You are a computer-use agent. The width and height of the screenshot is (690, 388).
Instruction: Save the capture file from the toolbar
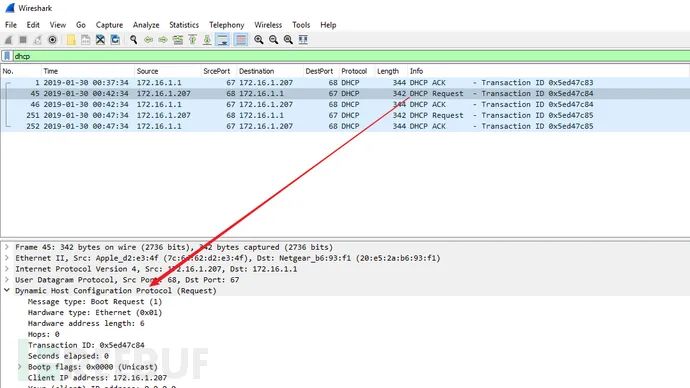pos(85,40)
